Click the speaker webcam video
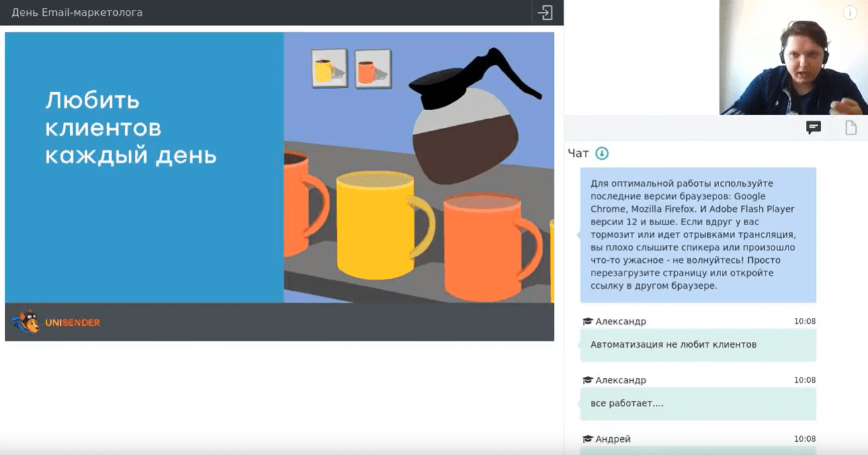Image resolution: width=868 pixels, height=455 pixels. pos(793,58)
